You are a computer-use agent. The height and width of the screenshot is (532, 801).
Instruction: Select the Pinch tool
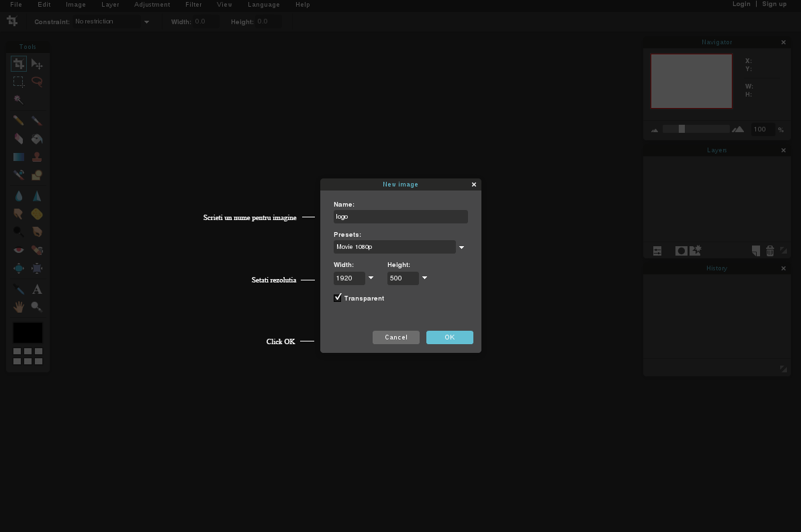coord(37,268)
